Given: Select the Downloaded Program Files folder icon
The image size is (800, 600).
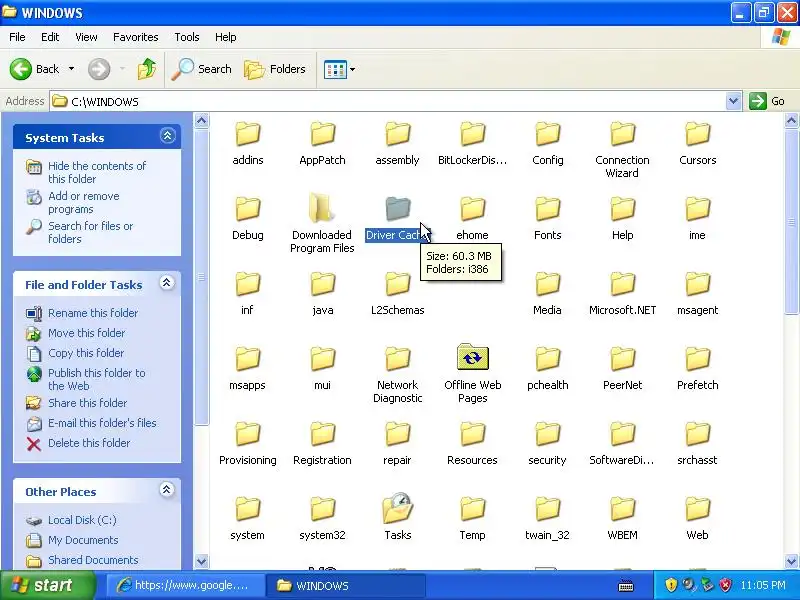Looking at the screenshot, I should tap(322, 208).
